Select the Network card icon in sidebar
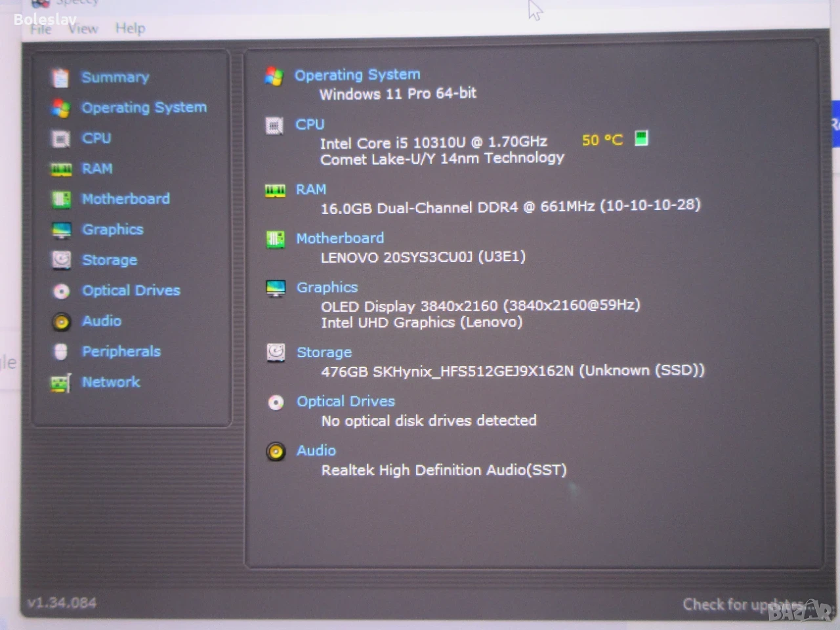Viewport: 840px width, 630px height. 61,383
